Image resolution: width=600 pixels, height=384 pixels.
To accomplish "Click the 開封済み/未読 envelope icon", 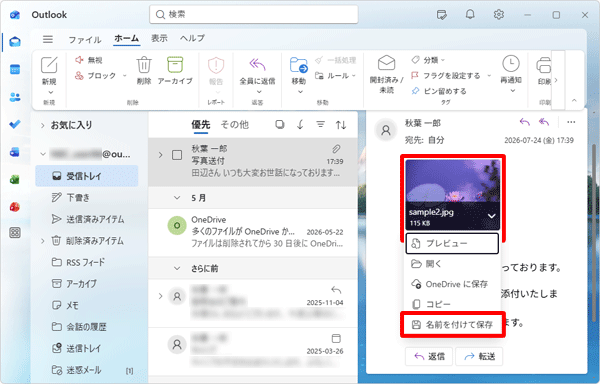I will [x=386, y=63].
